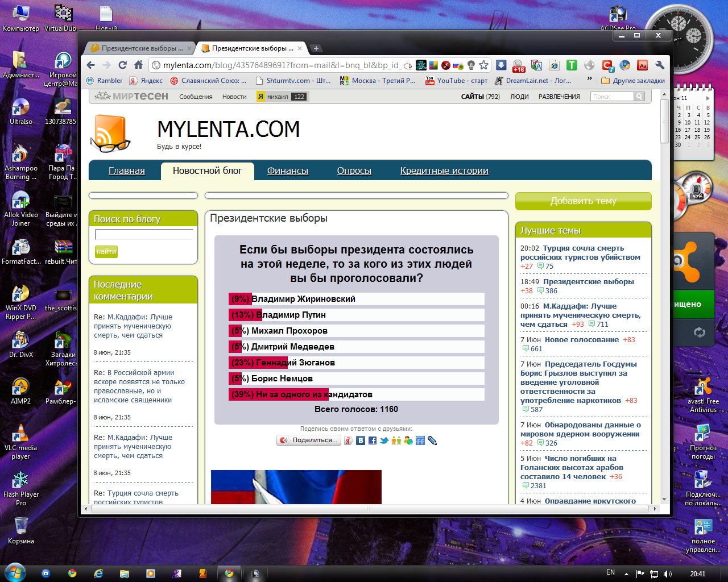Click the magnifier icon in the Mirtesen search box
Viewport: 728px width, 582px height.
pos(639,97)
